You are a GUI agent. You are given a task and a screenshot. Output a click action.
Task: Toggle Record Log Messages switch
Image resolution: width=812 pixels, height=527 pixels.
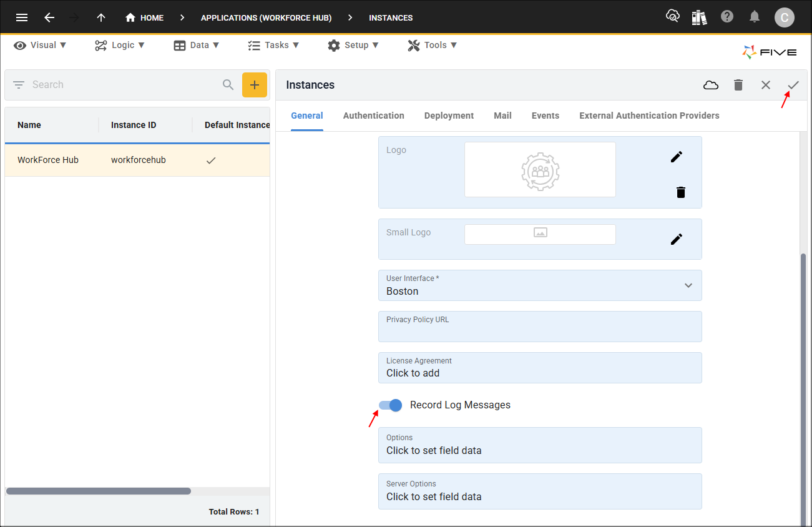point(390,405)
